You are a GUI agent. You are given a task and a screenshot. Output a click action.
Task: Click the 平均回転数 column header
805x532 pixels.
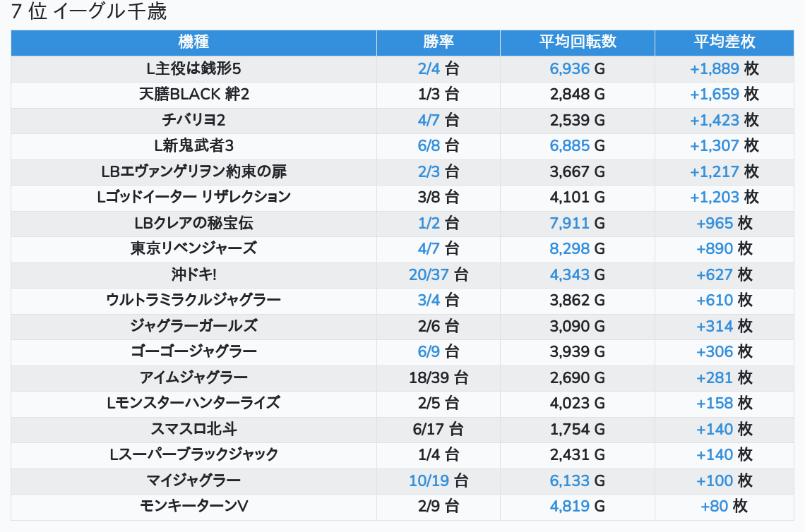coord(578,42)
